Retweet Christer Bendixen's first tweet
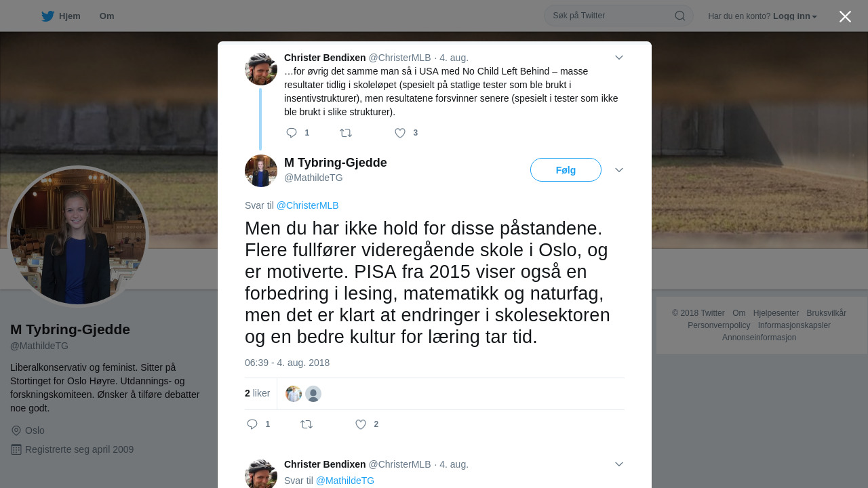868x488 pixels. [x=346, y=133]
